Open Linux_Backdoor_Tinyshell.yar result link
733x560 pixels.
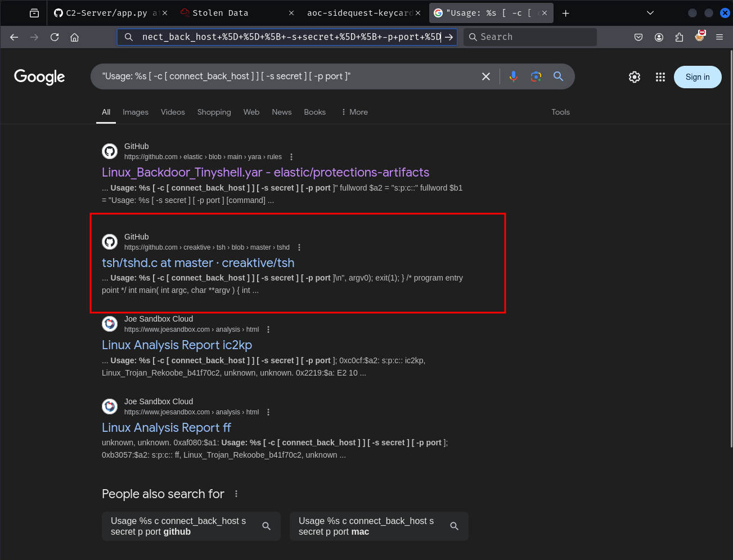click(x=265, y=172)
